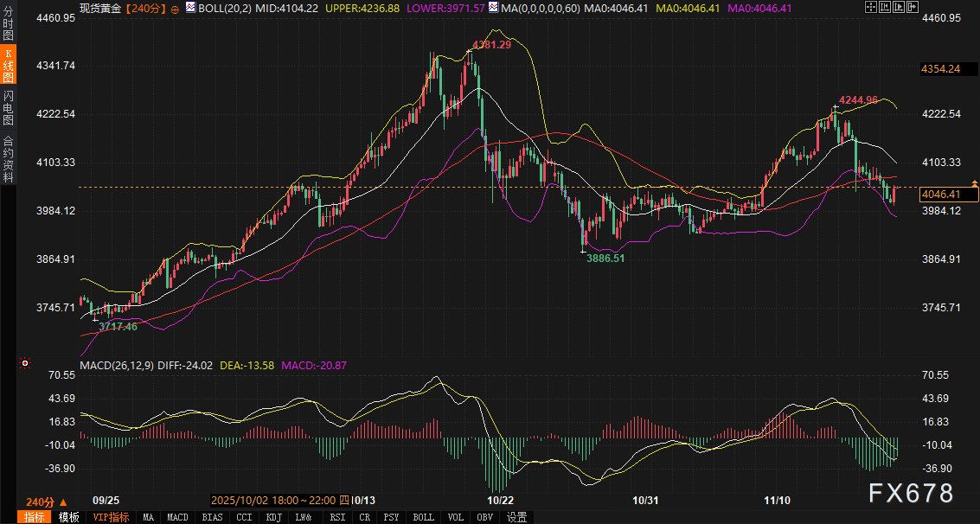Screen dimensions: 980x524
Task: Apply the RSI indicator
Action: pyautogui.click(x=336, y=517)
